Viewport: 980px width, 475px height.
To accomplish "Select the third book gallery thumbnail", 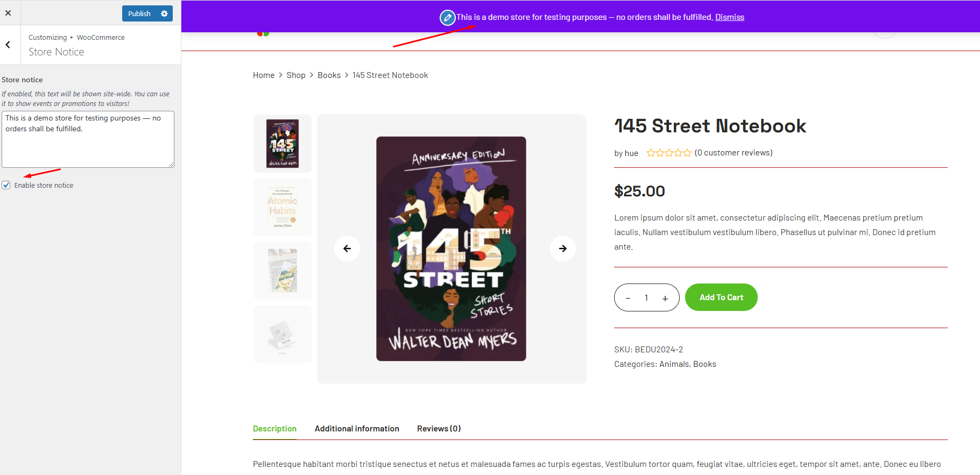I will [283, 271].
